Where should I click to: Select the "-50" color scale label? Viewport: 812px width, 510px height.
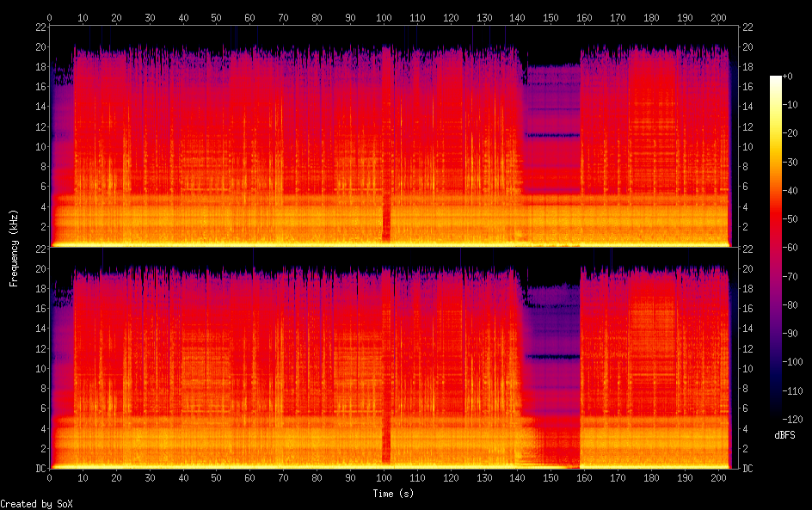tap(790, 219)
